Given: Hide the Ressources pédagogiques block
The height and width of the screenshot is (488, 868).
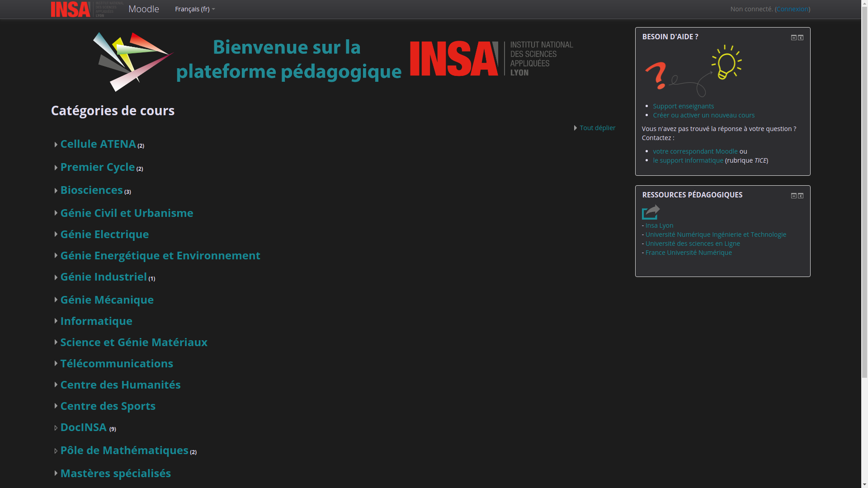Looking at the screenshot, I should 793,196.
